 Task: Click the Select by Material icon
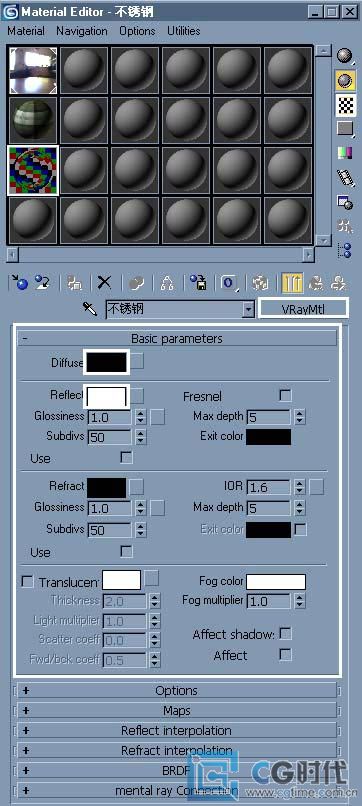coord(344,226)
